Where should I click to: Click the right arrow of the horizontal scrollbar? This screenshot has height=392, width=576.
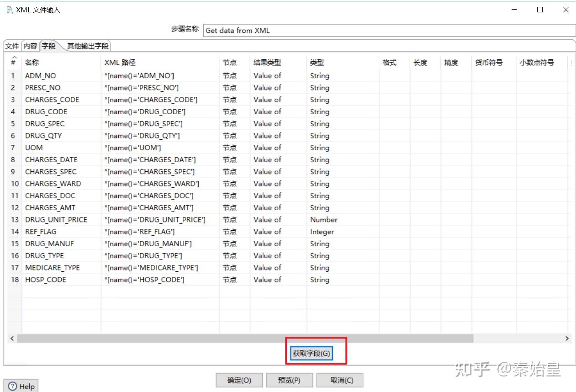[x=567, y=338]
